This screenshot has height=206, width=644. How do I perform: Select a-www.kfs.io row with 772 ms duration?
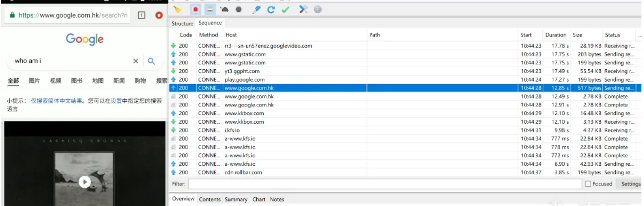click(406, 156)
